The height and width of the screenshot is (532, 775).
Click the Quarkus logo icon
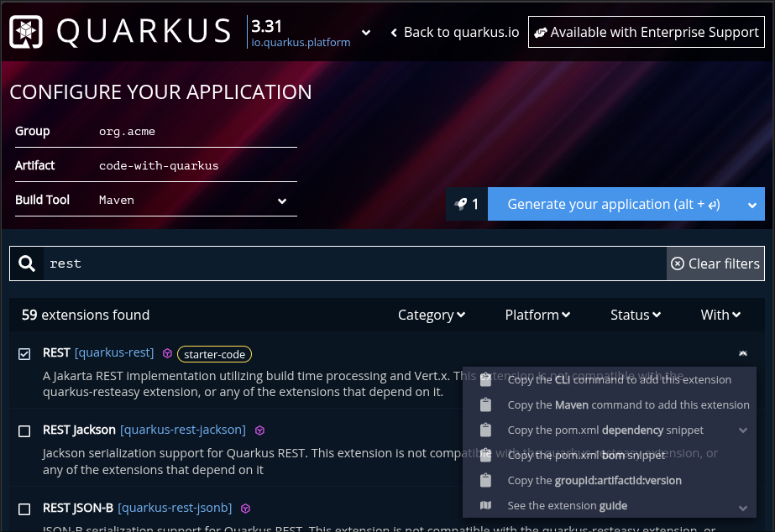25,31
